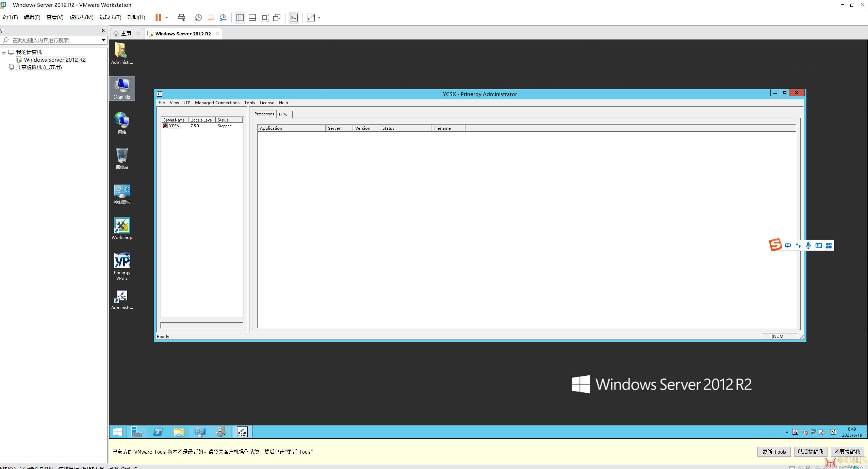Click the stretch guest display icon

coord(311,17)
